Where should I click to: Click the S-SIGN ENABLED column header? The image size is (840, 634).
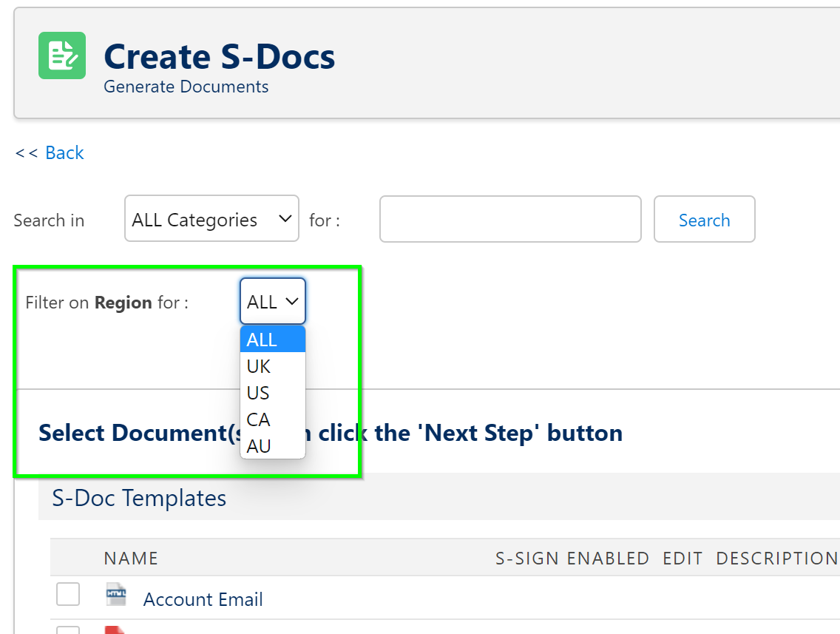572,559
